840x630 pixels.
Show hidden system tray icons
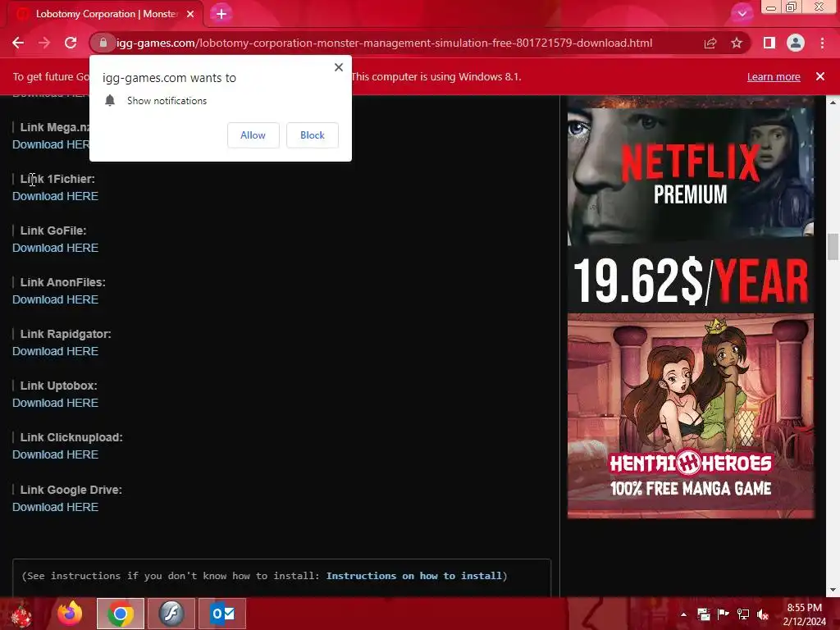tap(683, 614)
